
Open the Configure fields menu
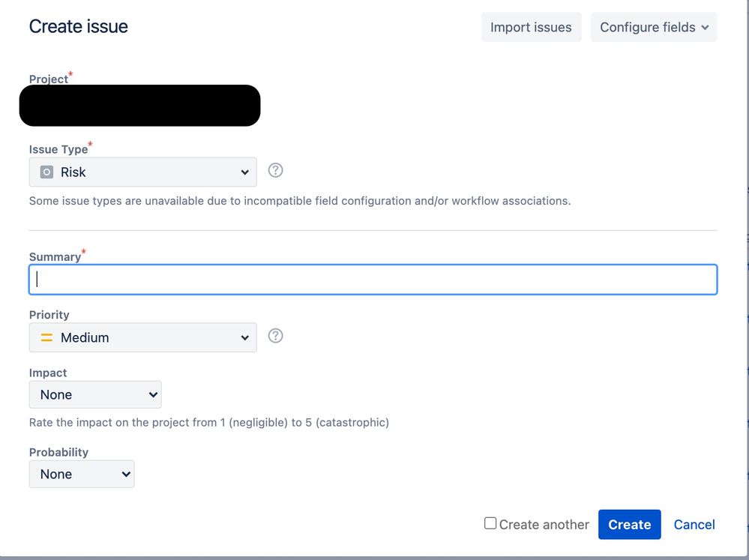click(x=654, y=27)
